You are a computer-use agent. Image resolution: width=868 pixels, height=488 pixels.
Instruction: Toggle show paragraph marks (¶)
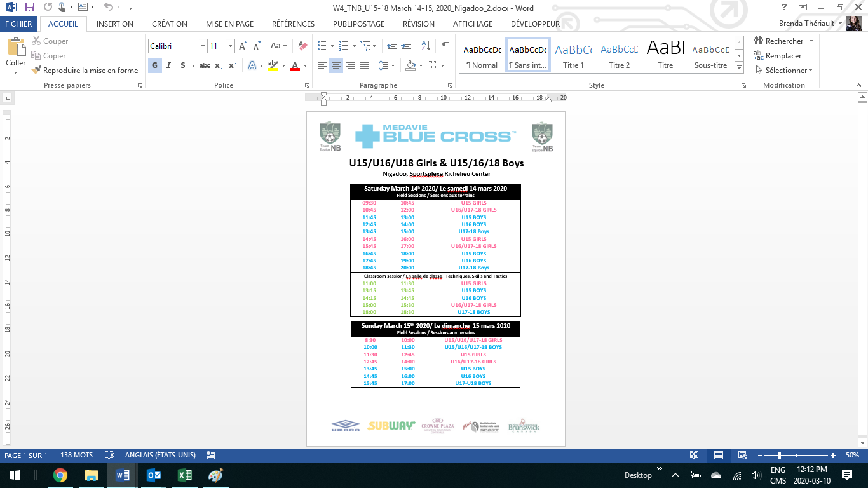445,46
